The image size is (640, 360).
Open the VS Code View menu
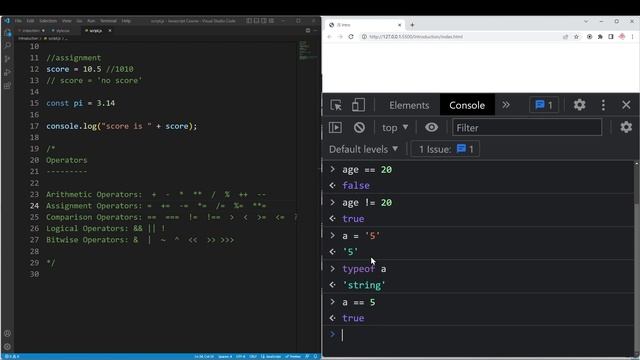67,21
